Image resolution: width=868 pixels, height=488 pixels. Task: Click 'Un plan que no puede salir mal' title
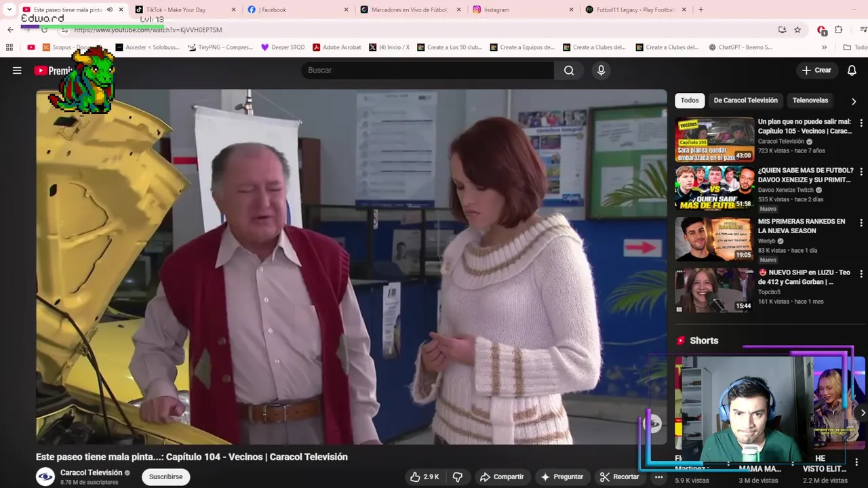pos(804,127)
